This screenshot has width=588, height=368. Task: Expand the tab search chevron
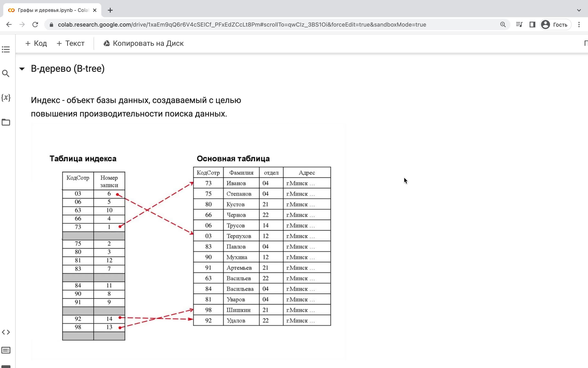(579, 10)
